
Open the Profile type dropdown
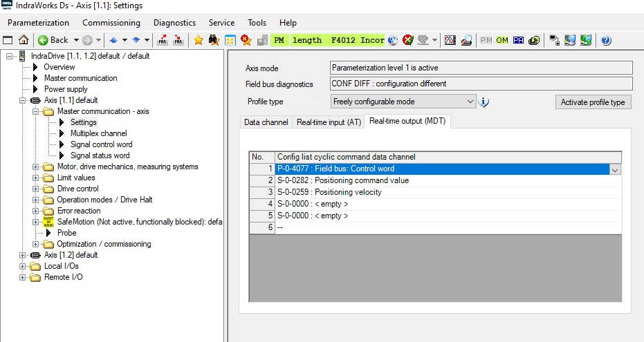click(470, 102)
